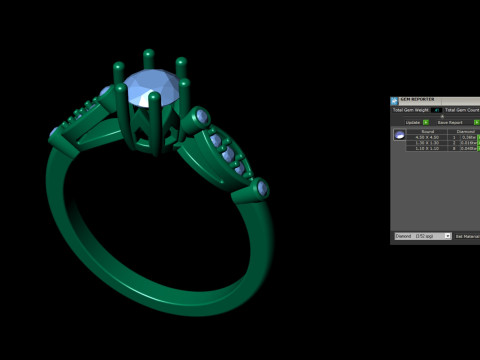Select the 1.30 X 1.30 gem row

(x=443, y=143)
